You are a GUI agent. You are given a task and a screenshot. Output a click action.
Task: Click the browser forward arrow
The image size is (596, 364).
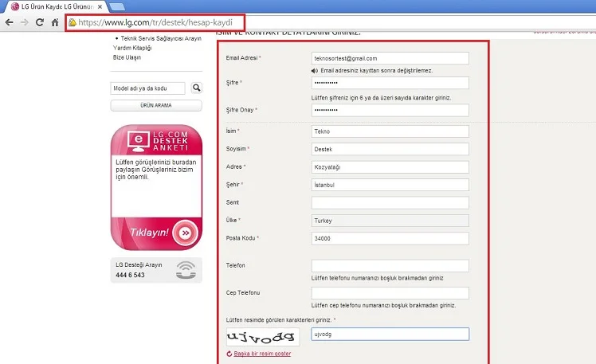point(24,22)
